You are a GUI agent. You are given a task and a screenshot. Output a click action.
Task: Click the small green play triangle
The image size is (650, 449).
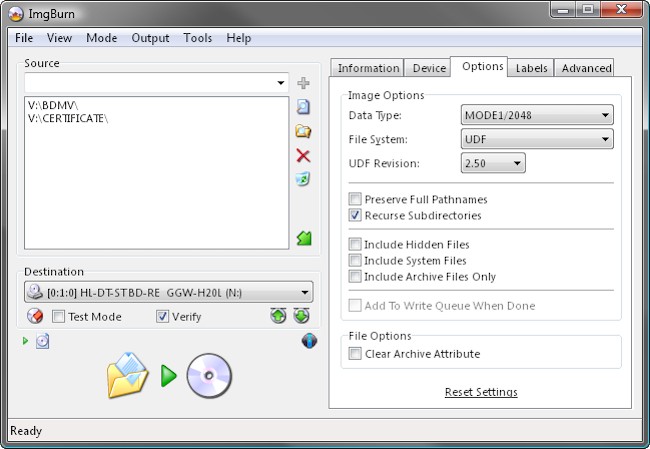click(25, 341)
